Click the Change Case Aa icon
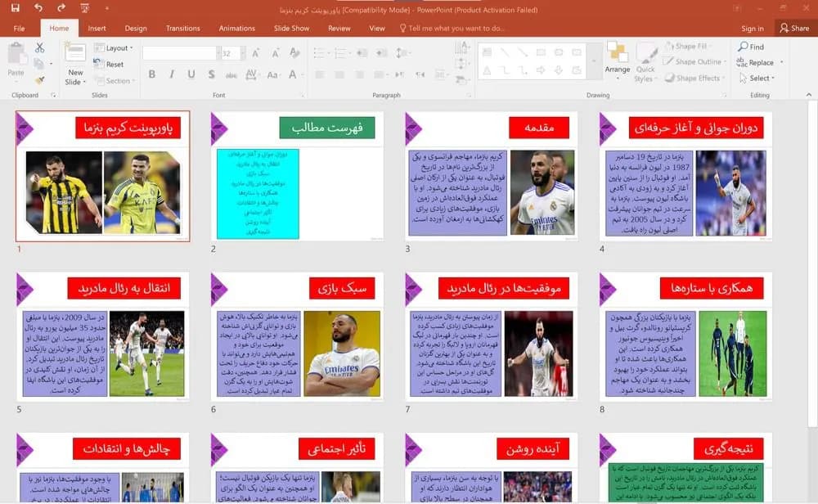818x504 pixels. pos(272,74)
